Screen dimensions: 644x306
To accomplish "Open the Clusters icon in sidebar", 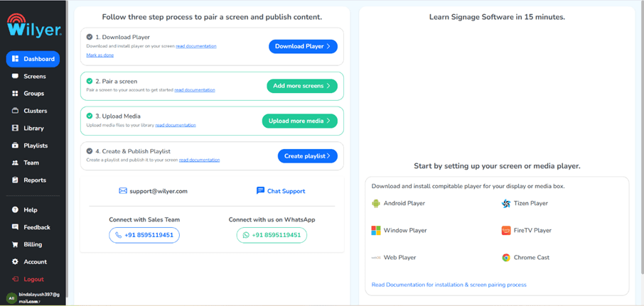I will pyautogui.click(x=15, y=111).
